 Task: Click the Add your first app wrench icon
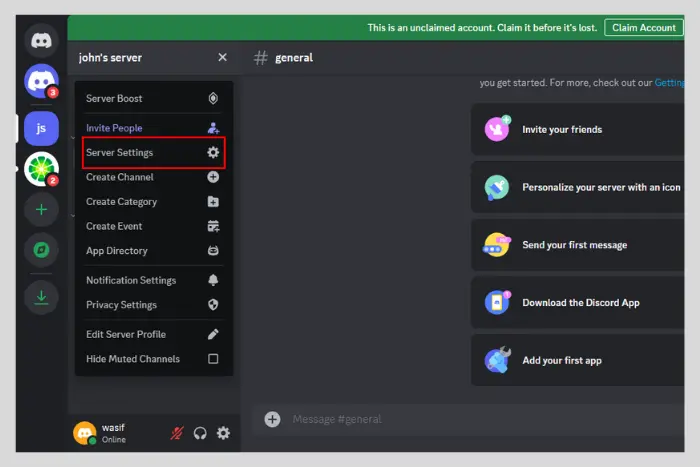coord(497,360)
